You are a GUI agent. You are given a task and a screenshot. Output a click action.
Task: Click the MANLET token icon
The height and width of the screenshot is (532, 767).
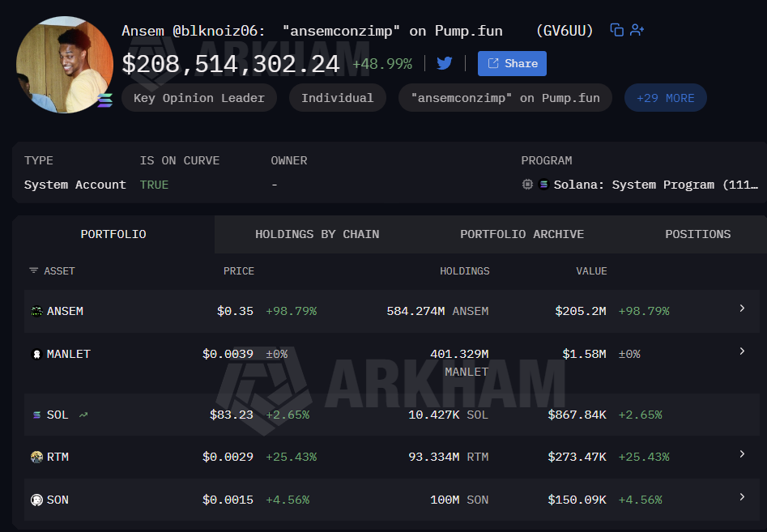[x=36, y=354]
